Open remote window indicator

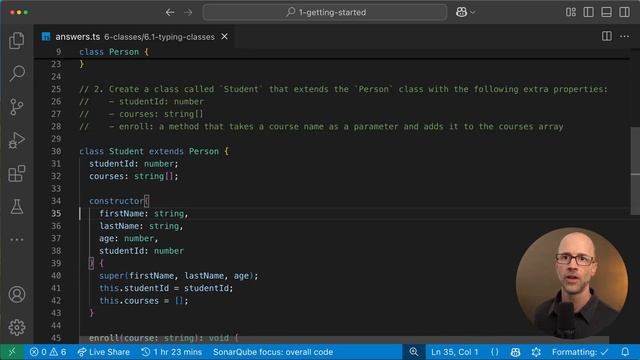coord(12,352)
